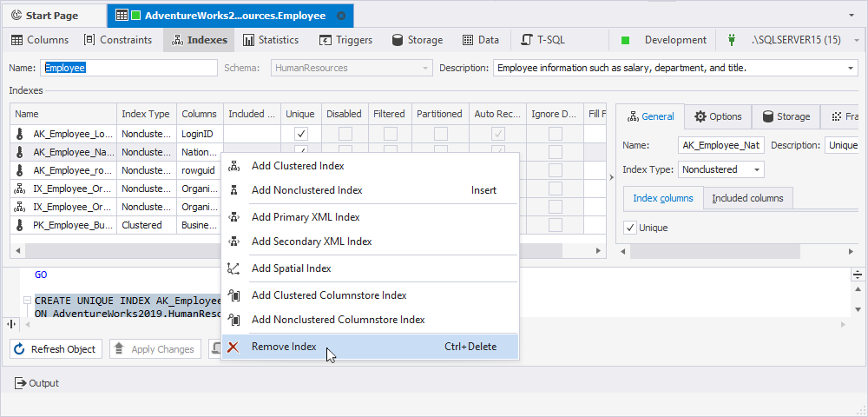
Task: Open the Index Type Nonclustered dropdown
Action: (x=757, y=169)
